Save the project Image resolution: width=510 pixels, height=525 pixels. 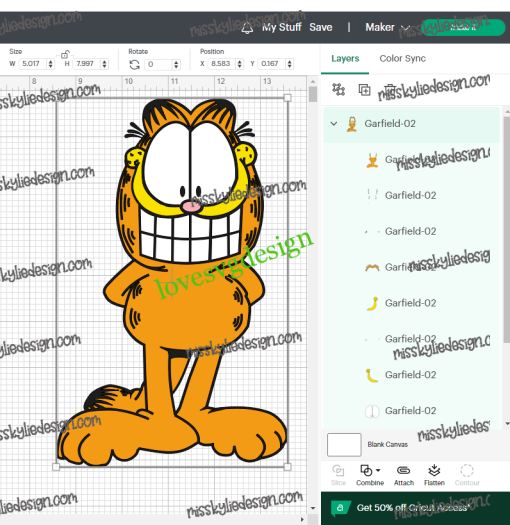click(x=320, y=27)
